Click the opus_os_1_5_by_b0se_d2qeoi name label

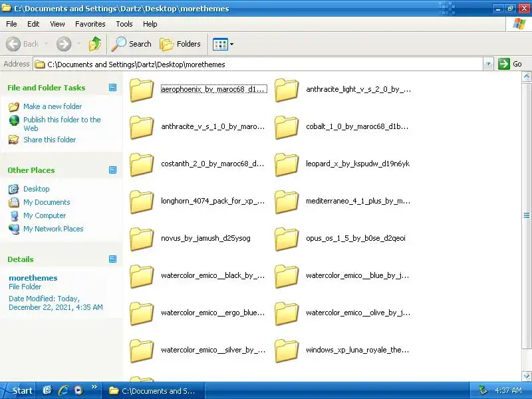356,238
